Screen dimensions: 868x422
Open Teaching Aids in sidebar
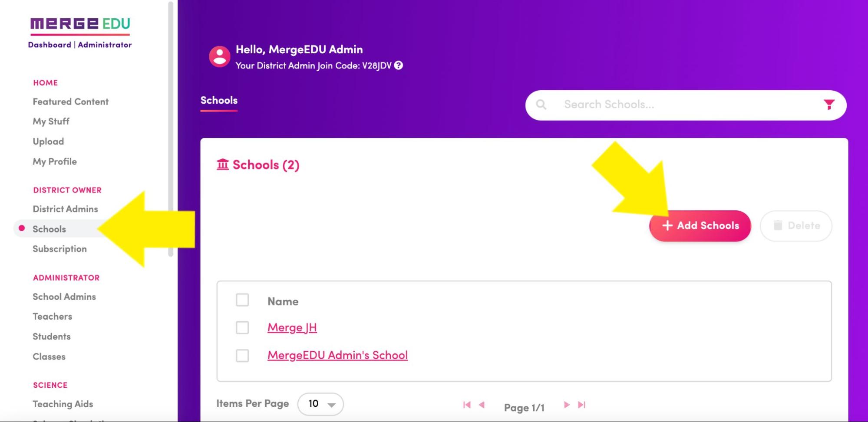[x=63, y=404]
